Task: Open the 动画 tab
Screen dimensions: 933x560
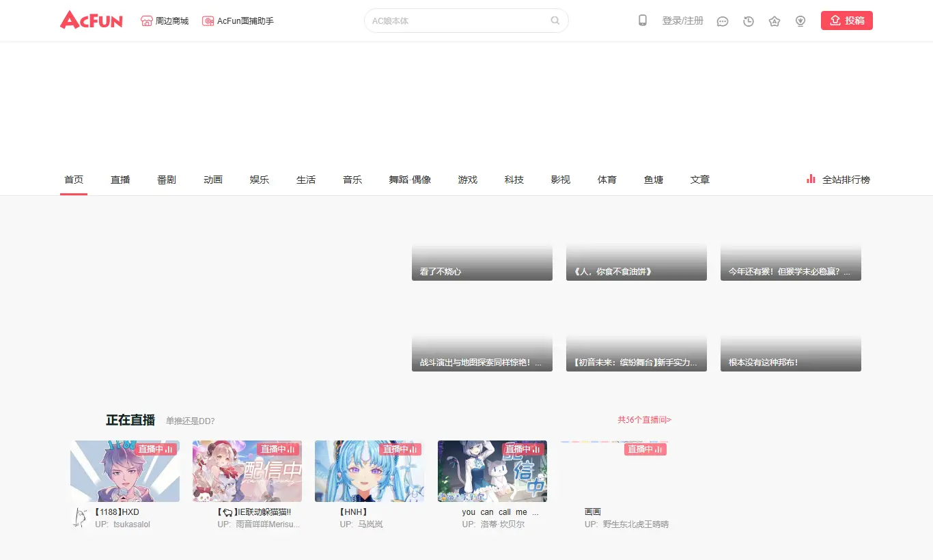Action: (213, 180)
